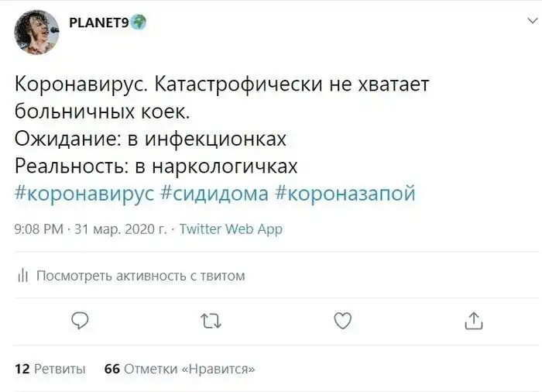The image size is (542, 392).
Task: Open the PLANET9 username profile link
Action: coord(98,22)
